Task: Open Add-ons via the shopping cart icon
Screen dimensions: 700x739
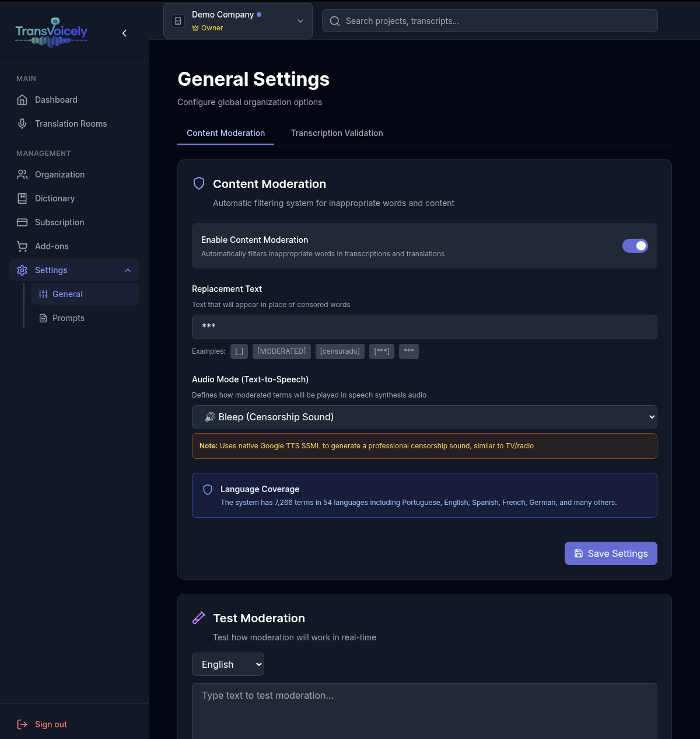Action: [22, 246]
